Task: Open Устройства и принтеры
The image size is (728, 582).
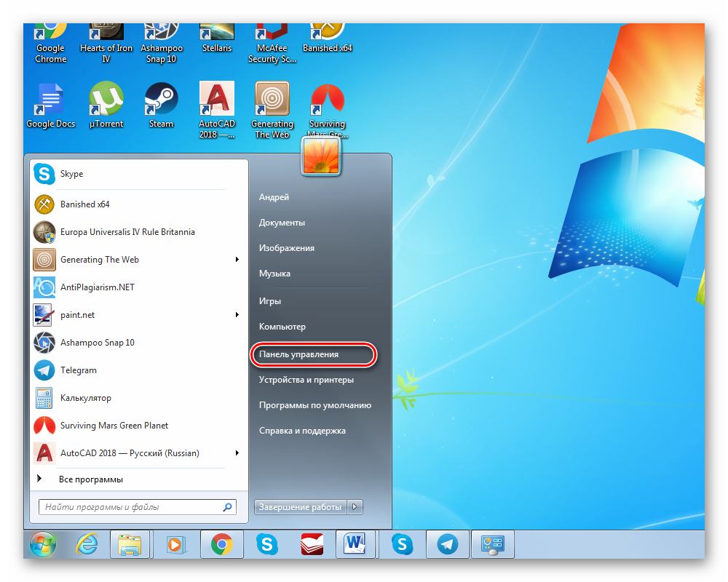Action: tap(306, 380)
